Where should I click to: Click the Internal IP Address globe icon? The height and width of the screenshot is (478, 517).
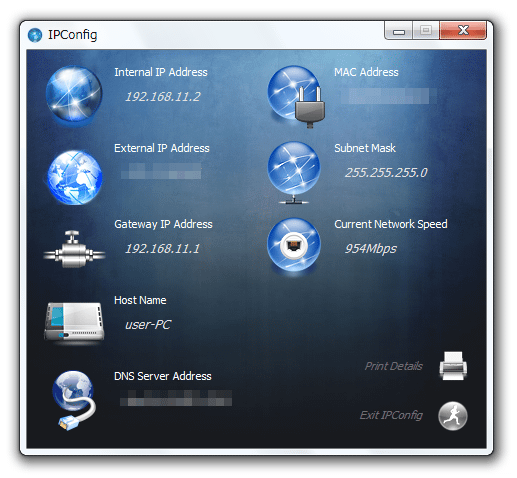click(74, 94)
